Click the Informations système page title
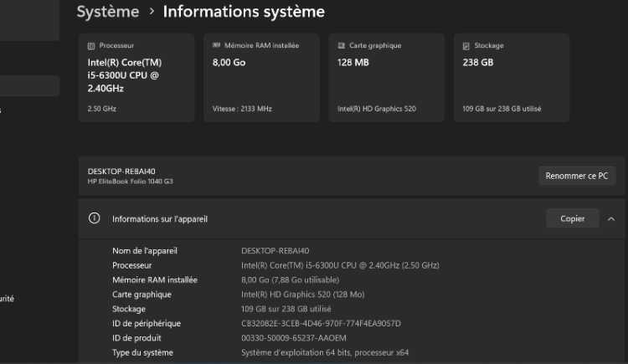Viewport: 628px width, 364px height. pos(244,12)
